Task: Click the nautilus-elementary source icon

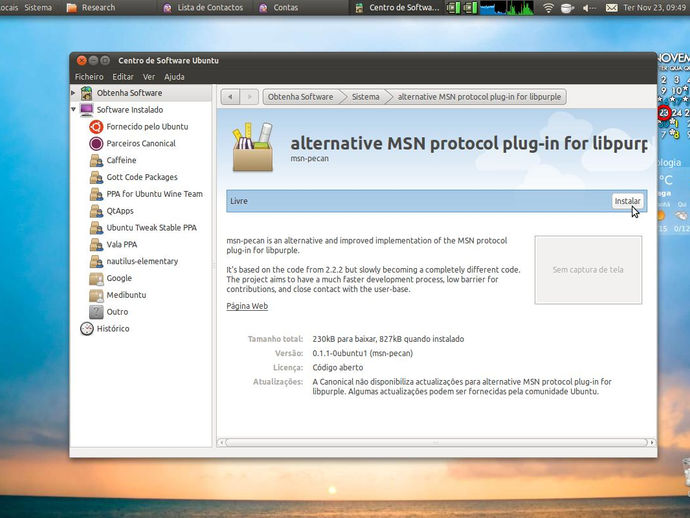Action: [x=96, y=261]
